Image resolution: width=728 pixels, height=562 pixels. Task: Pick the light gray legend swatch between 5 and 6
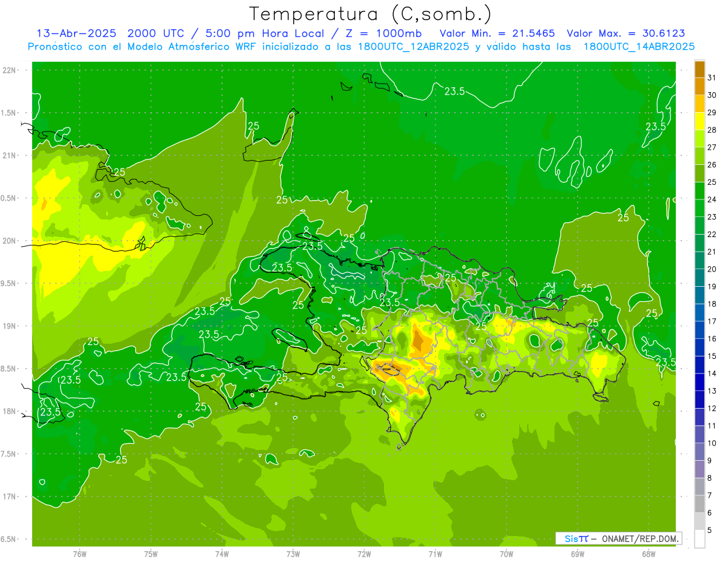click(x=699, y=521)
